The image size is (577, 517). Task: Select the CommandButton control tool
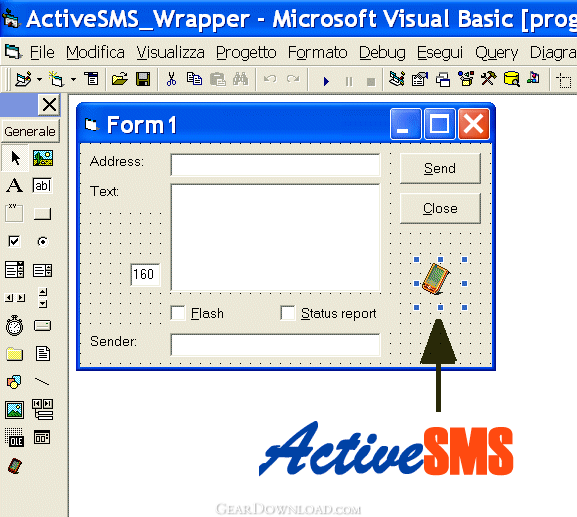pyautogui.click(x=42, y=213)
